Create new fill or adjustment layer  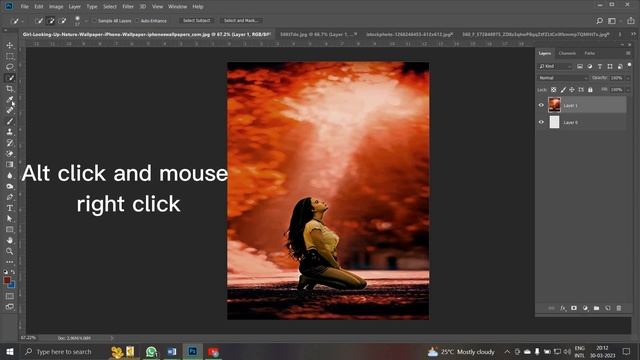point(585,308)
